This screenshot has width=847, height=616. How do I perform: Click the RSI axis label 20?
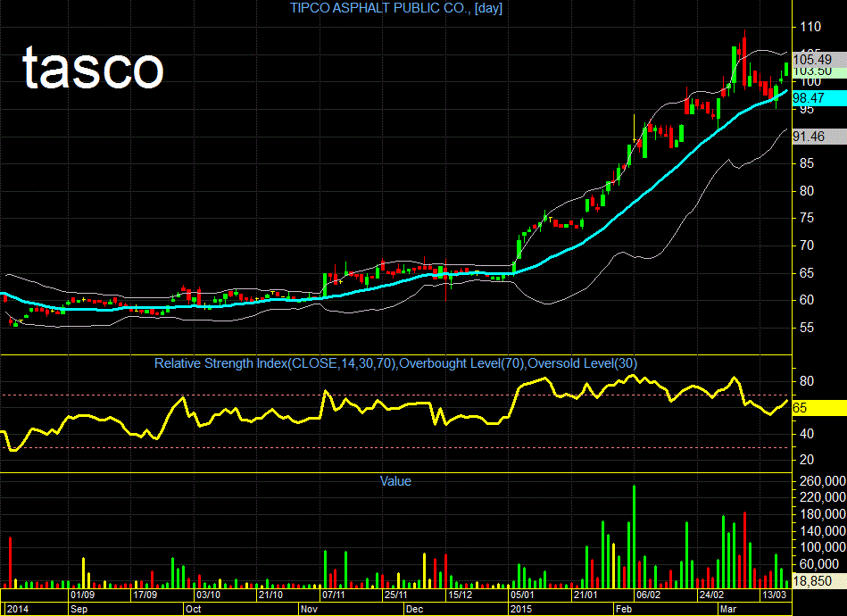[x=807, y=459]
